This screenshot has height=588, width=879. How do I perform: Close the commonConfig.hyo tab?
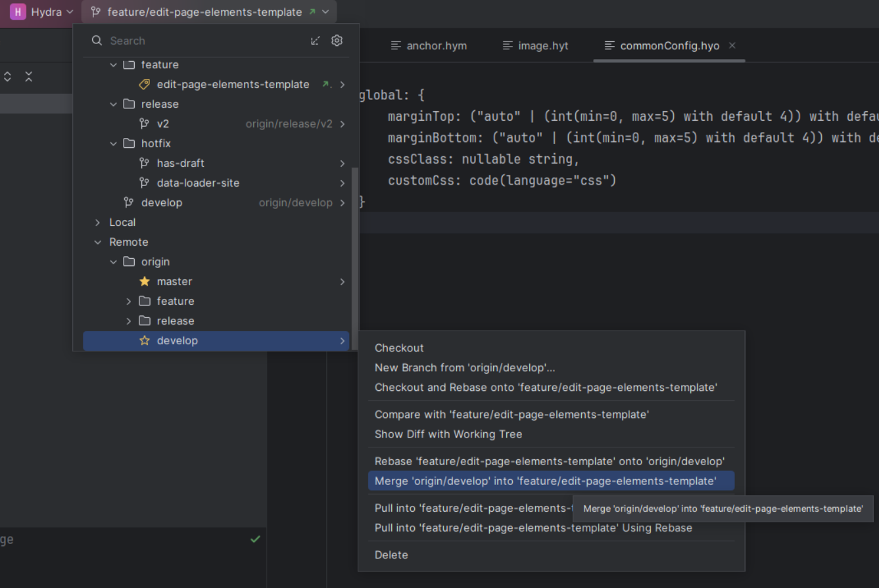pos(732,45)
